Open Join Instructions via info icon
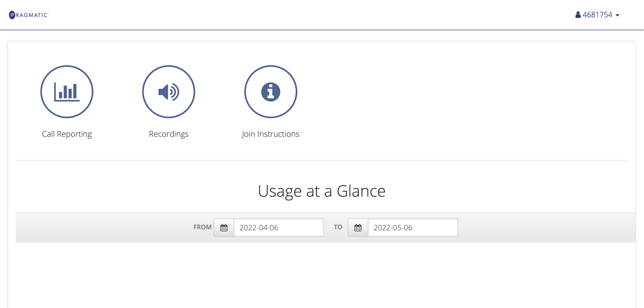The image size is (644, 308). pos(271,92)
